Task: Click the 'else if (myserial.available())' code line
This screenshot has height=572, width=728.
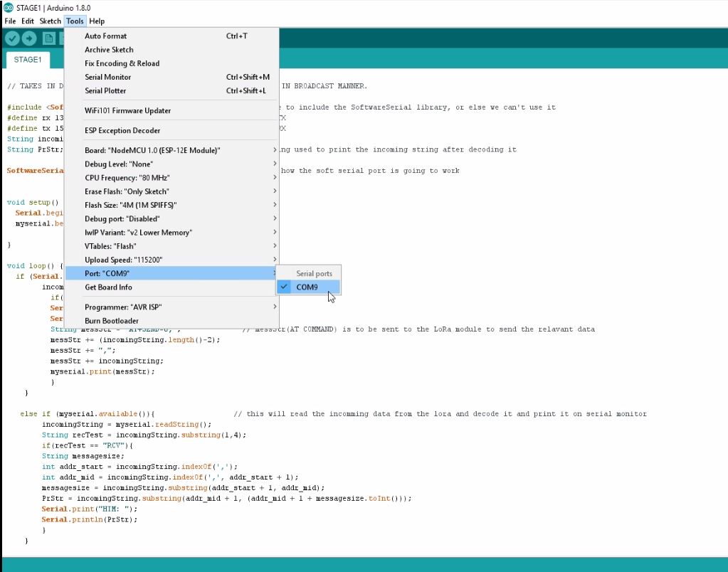Action: 88,413
